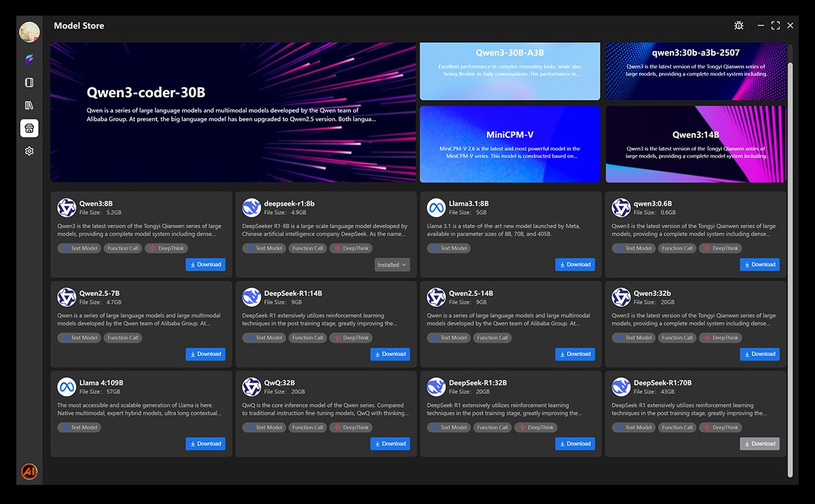Toggle fullscreen with the title bar icon
This screenshot has width=815, height=504.
tap(776, 26)
